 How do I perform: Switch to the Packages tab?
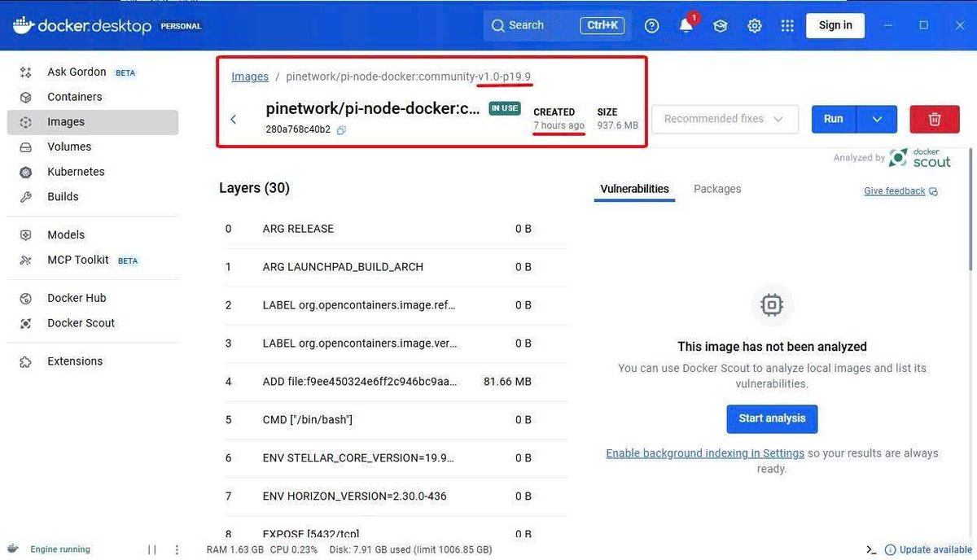[717, 189]
